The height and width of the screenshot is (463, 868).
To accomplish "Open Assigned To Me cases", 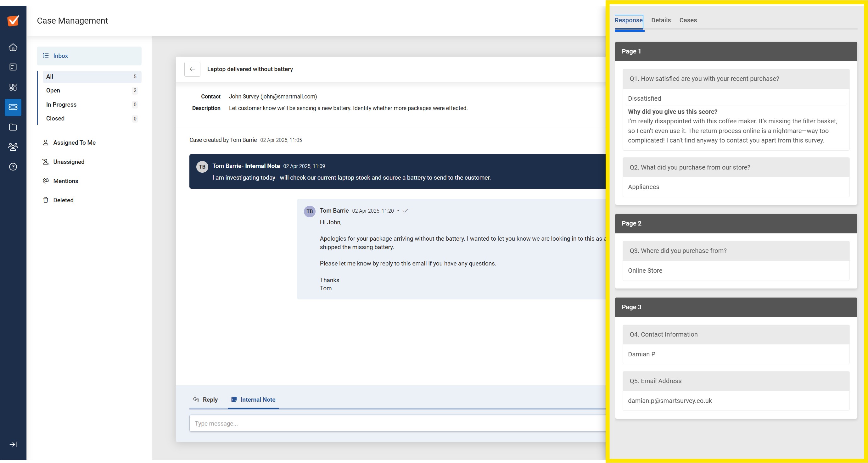I will [75, 142].
